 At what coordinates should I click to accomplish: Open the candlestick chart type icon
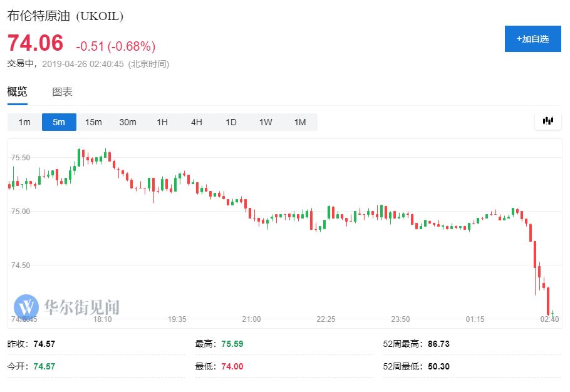click(548, 121)
